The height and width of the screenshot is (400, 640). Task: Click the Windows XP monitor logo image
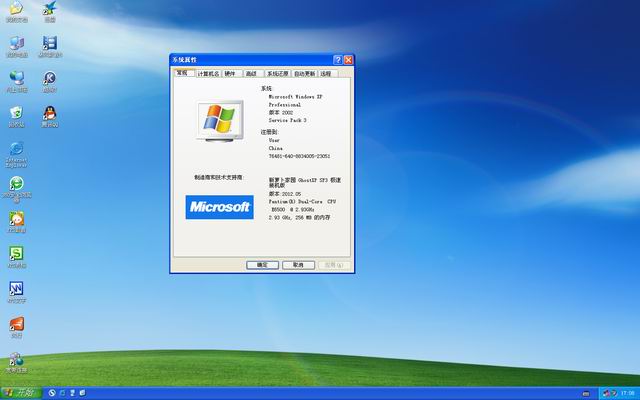(220, 121)
